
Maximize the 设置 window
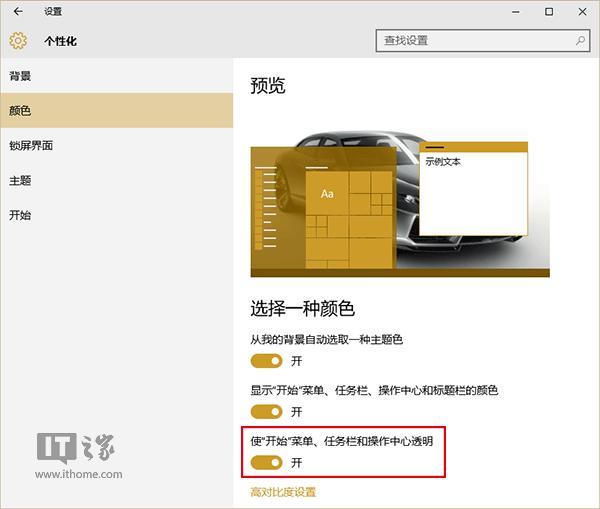click(x=548, y=12)
